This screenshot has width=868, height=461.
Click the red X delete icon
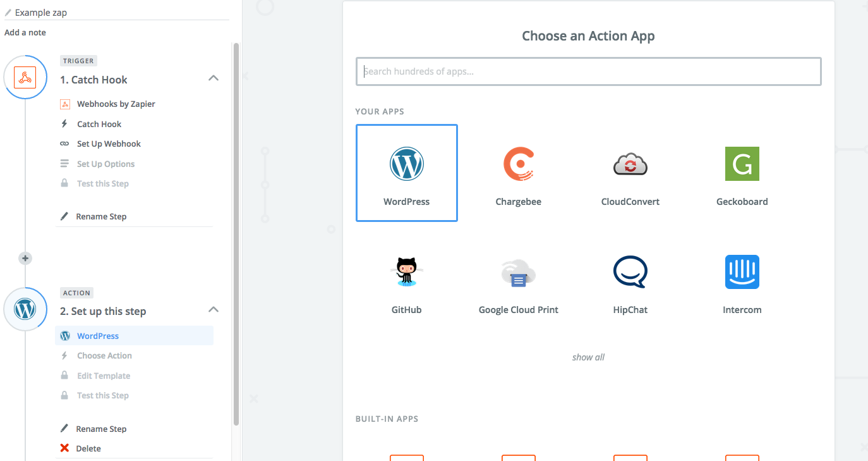tap(64, 448)
